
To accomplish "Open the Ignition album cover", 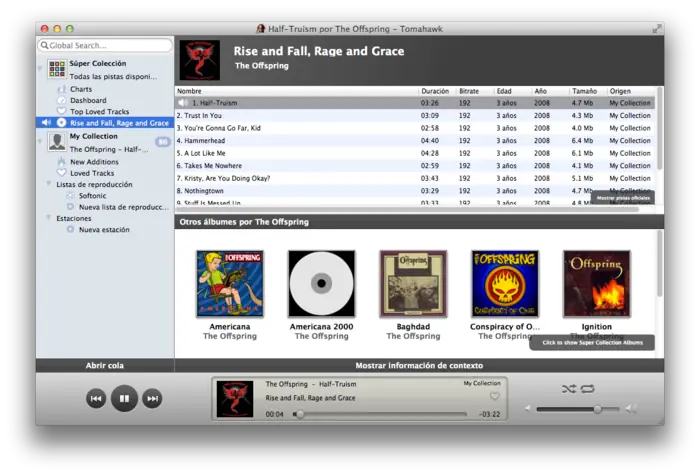I will (597, 283).
